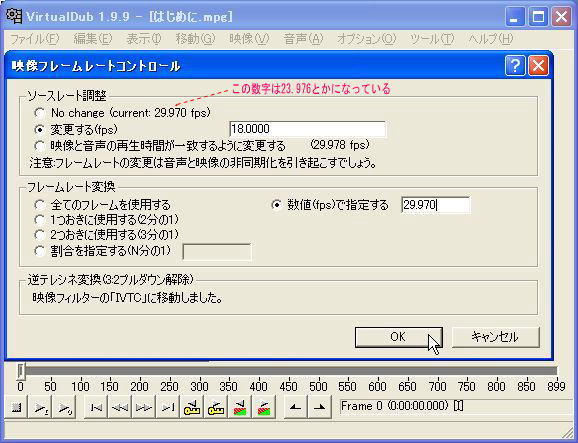Click the 「IVTC」に移動しました notice text
The height and width of the screenshot is (443, 578).
point(127,298)
